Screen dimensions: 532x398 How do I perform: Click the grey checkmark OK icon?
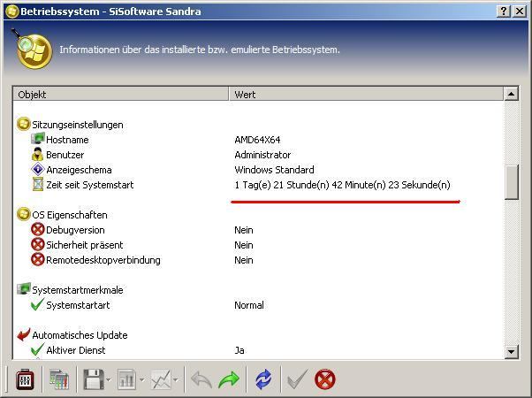(x=298, y=379)
